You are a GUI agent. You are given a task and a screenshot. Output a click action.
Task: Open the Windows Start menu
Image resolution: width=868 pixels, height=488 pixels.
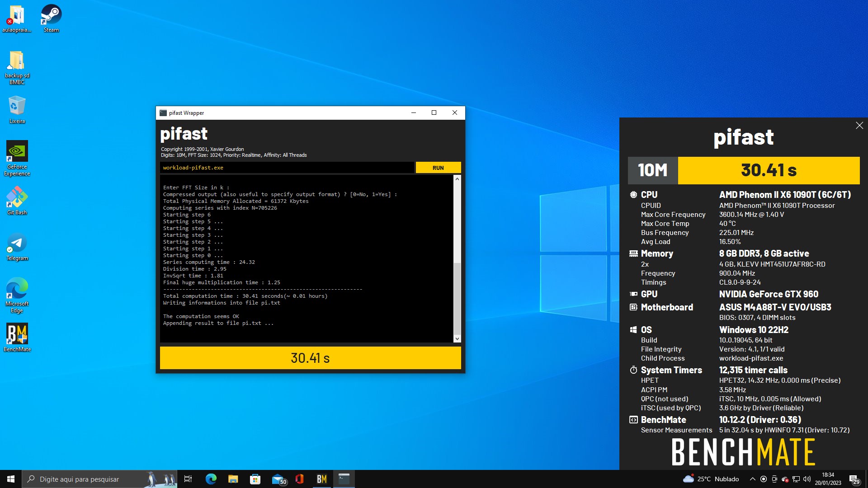pyautogui.click(x=11, y=479)
